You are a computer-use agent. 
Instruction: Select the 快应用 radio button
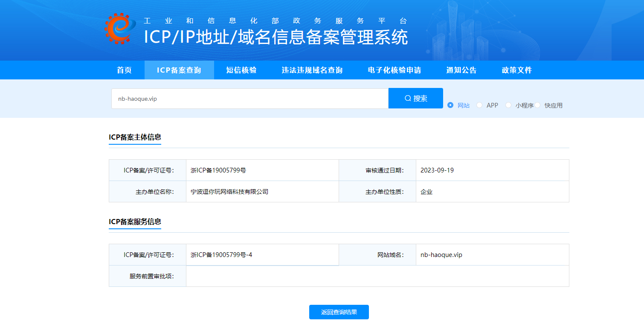pos(537,105)
